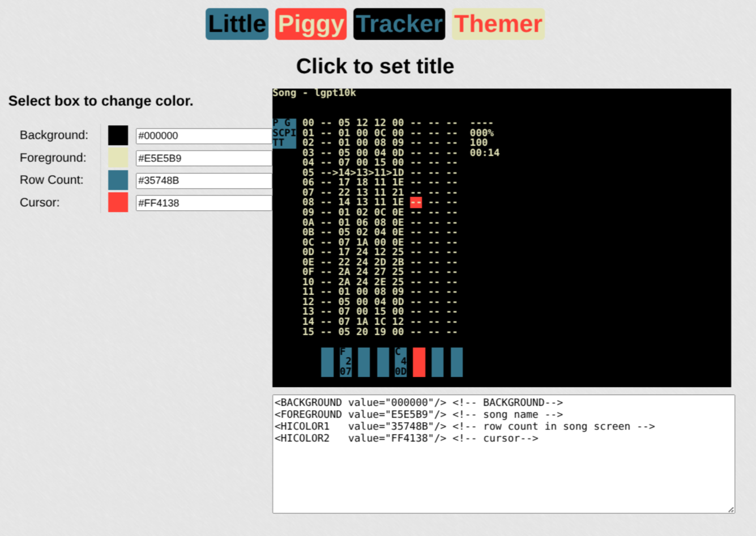Select the red cursor cell on row 08
The height and width of the screenshot is (536, 756).
[416, 202]
